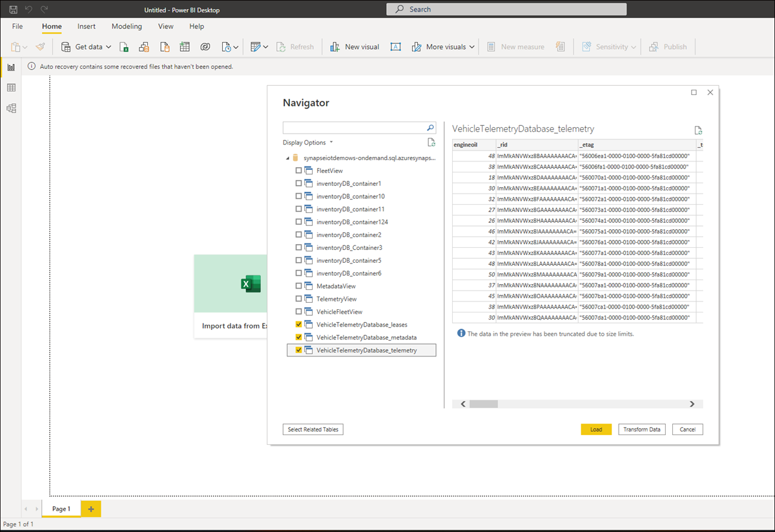775x532 pixels.
Task: Tick the TelemetryView checkbox
Action: pyautogui.click(x=298, y=299)
